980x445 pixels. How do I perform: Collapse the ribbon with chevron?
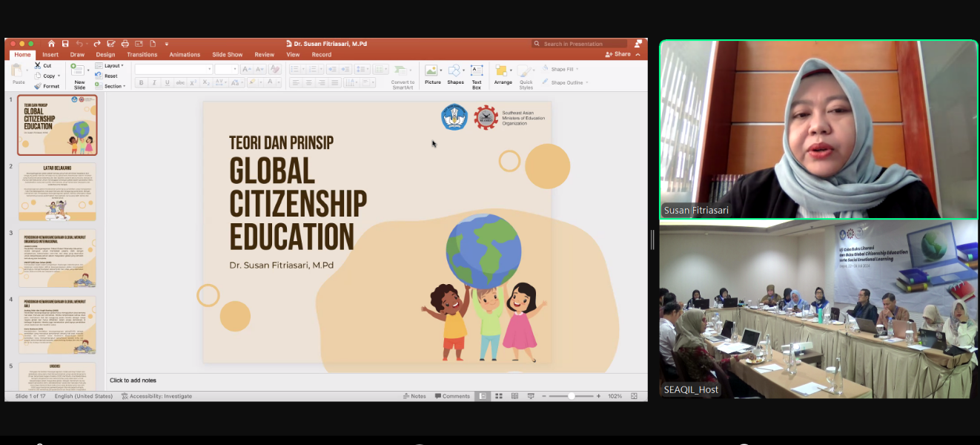click(x=638, y=54)
